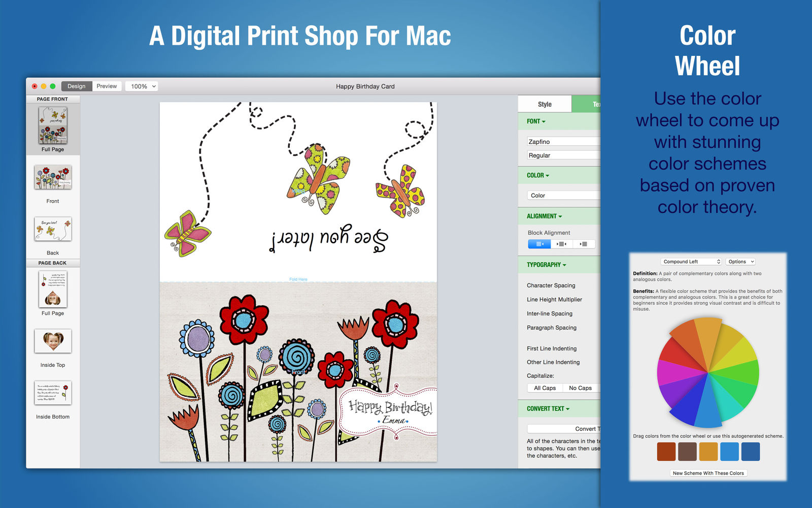The image size is (812, 508).
Task: Switch to Preview mode
Action: [107, 86]
